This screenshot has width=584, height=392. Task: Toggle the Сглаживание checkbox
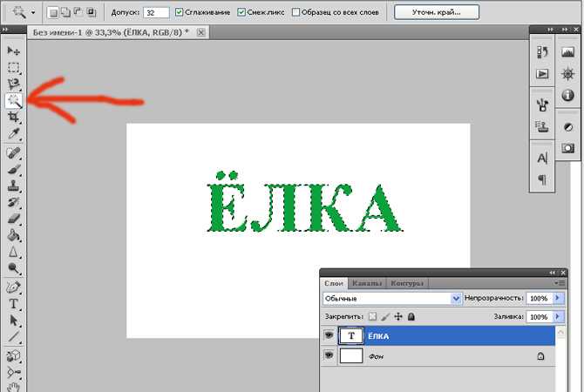pyautogui.click(x=179, y=12)
